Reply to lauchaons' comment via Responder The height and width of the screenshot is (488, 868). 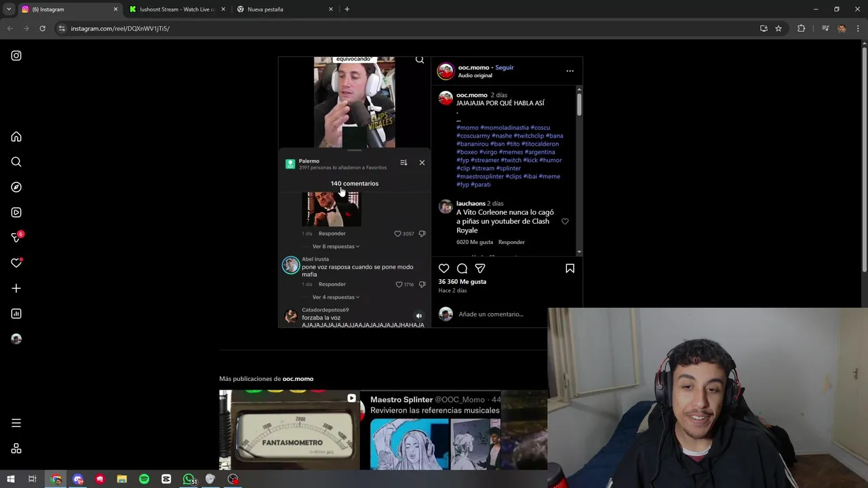[511, 242]
